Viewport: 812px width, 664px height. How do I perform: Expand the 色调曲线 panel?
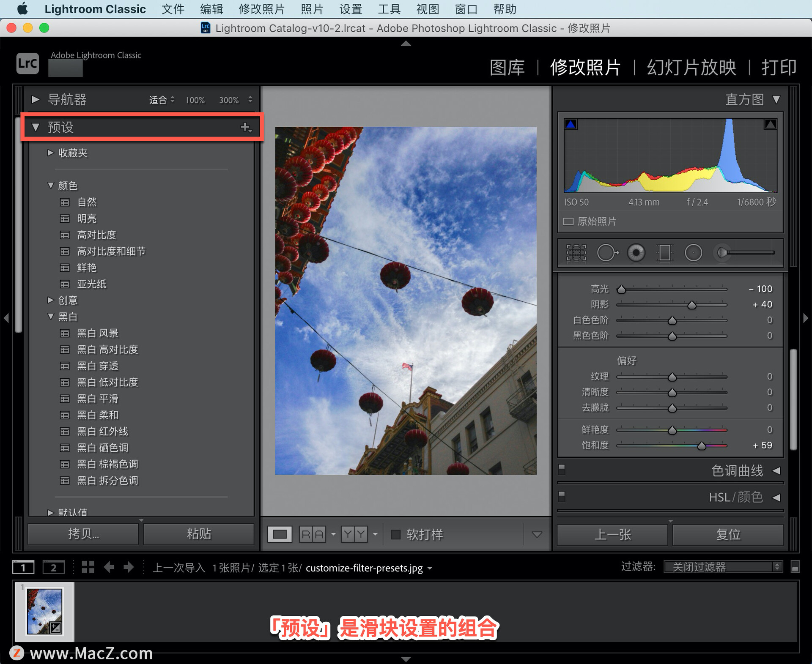(776, 471)
